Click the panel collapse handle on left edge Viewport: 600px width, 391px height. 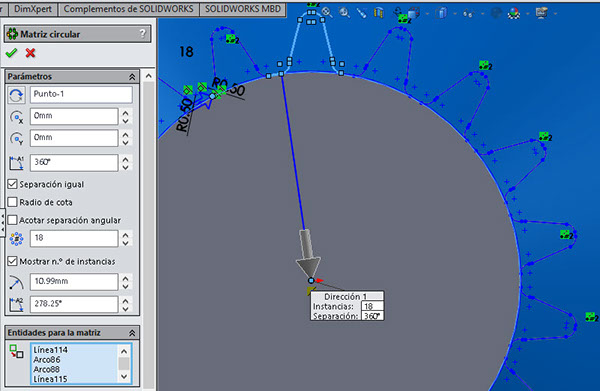point(2,223)
